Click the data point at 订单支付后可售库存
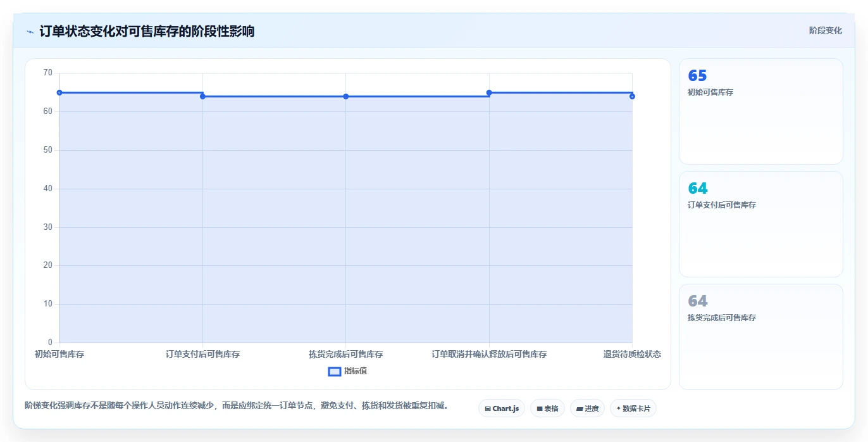 (x=202, y=96)
